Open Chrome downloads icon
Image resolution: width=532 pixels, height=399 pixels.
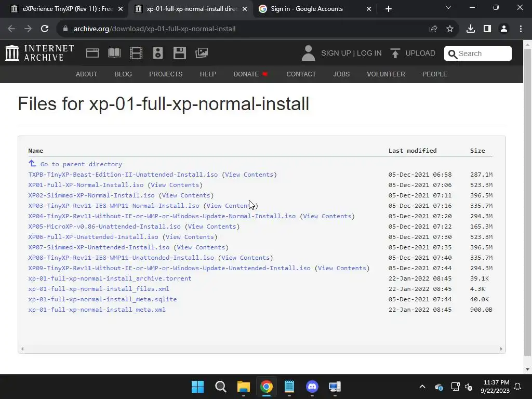click(471, 29)
